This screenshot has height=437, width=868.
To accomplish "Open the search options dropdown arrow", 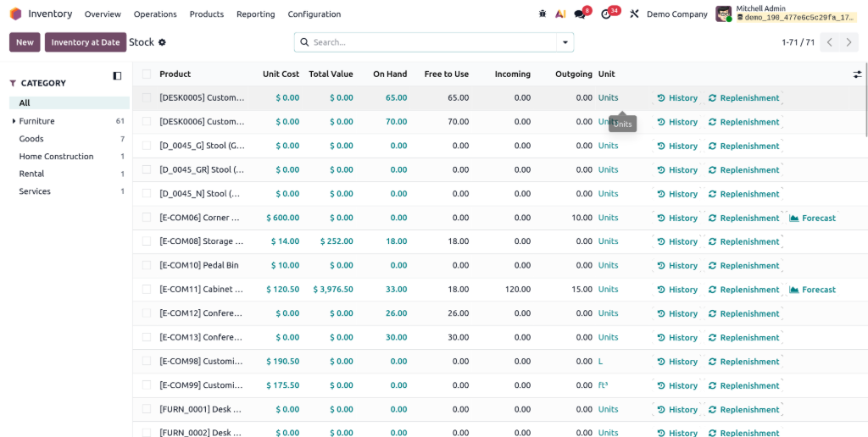I will [x=565, y=42].
